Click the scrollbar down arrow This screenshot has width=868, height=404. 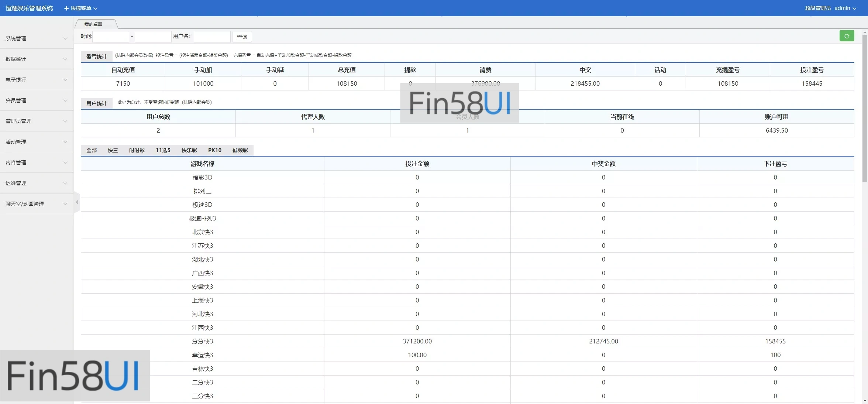tap(865, 401)
